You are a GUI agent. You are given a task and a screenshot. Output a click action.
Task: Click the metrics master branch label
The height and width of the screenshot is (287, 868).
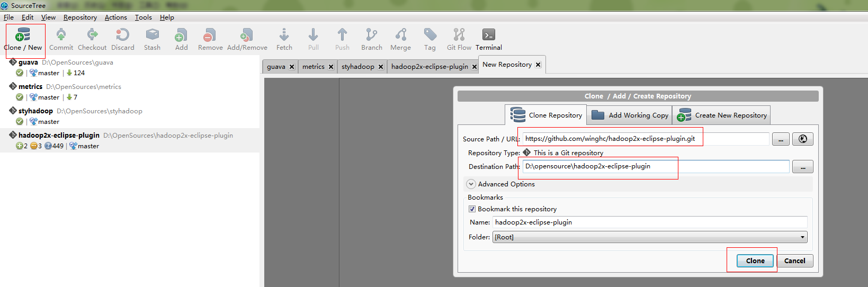[48, 97]
